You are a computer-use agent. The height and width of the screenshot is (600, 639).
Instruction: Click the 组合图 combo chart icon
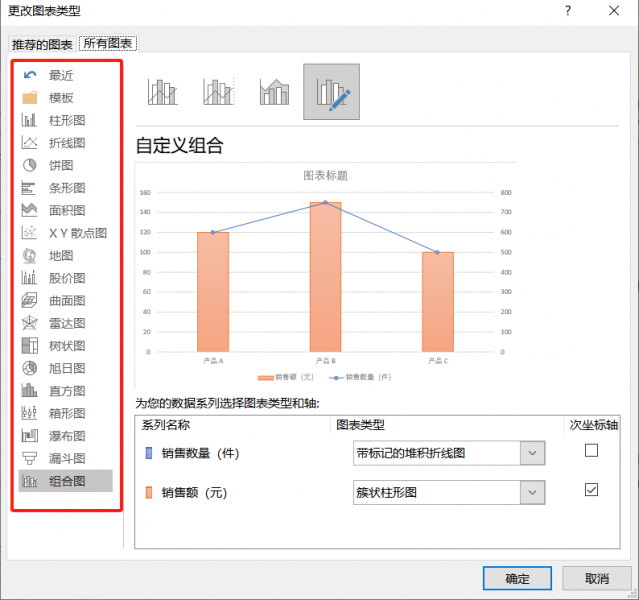29,481
